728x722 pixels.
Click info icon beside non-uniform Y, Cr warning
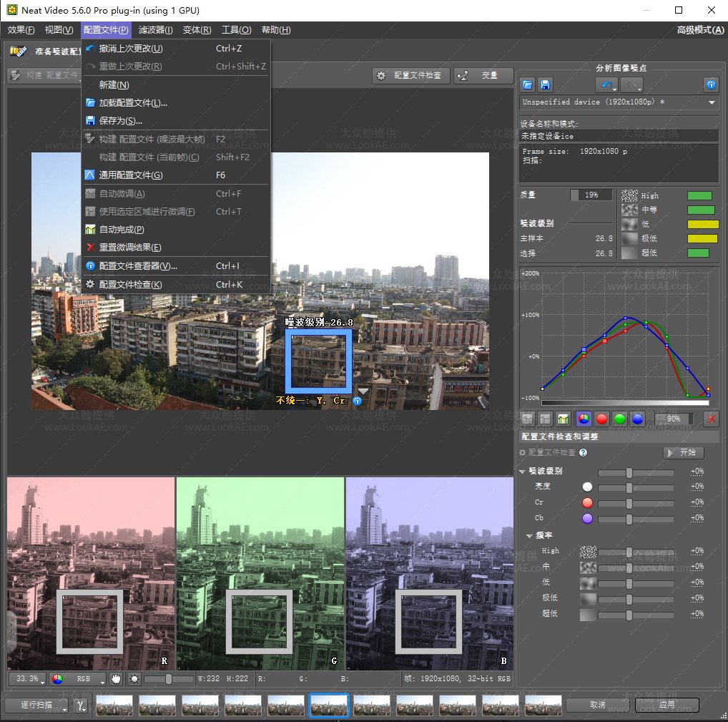357,401
